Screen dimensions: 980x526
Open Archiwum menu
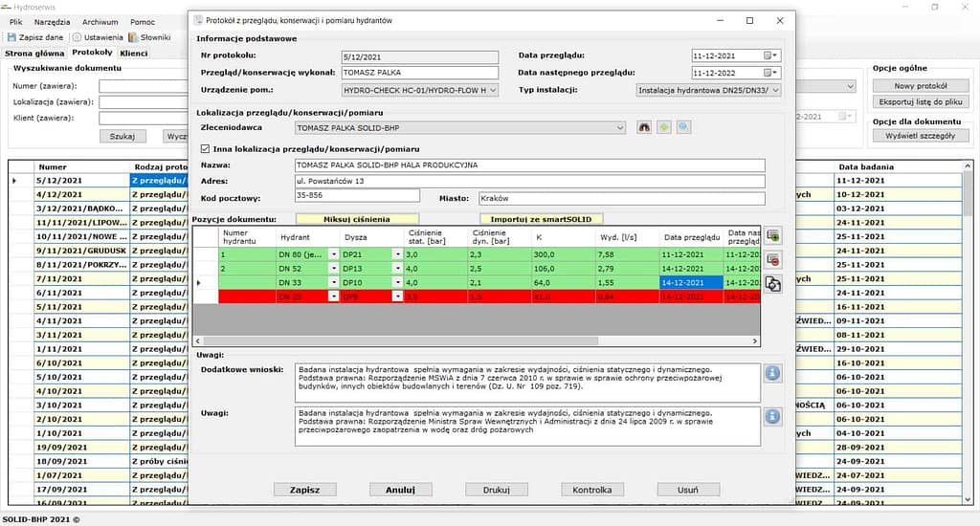[100, 22]
